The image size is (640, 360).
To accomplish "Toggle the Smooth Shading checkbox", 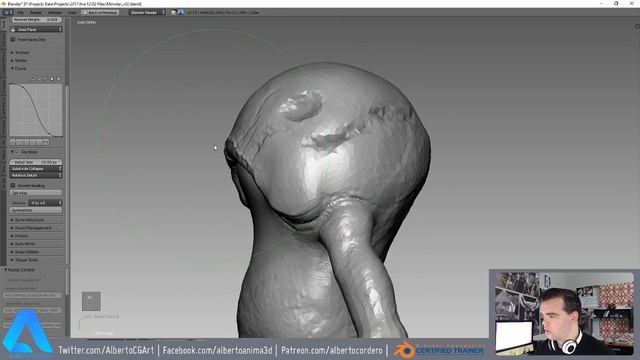I will click(13, 185).
